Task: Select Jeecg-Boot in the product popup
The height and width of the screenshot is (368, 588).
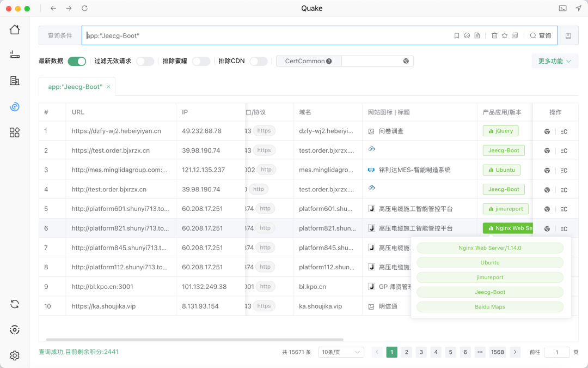Action: click(x=490, y=292)
